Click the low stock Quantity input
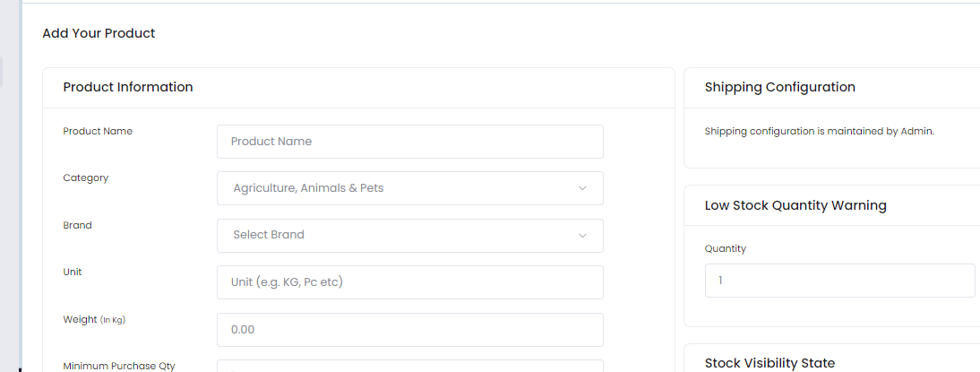The height and width of the screenshot is (372, 980). coord(839,281)
